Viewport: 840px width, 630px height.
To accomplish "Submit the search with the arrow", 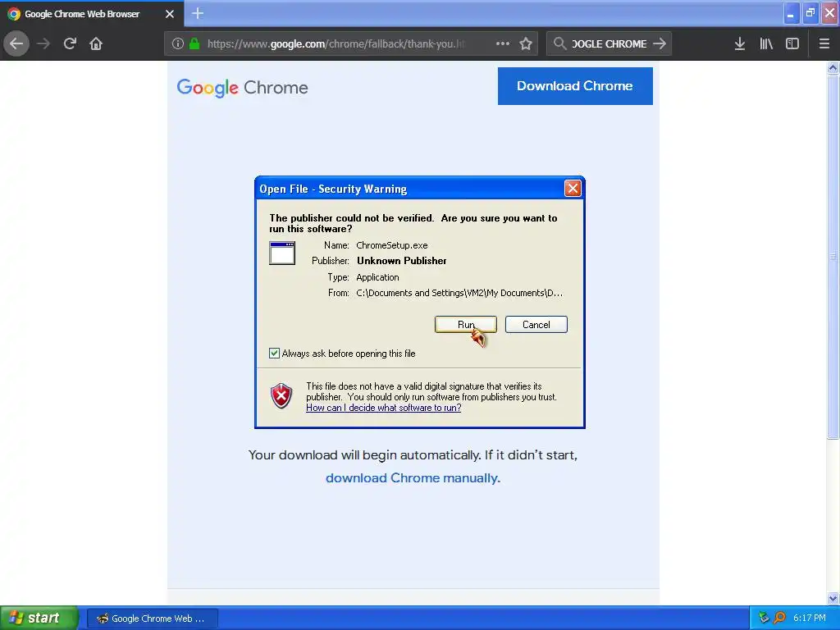I will pos(660,44).
